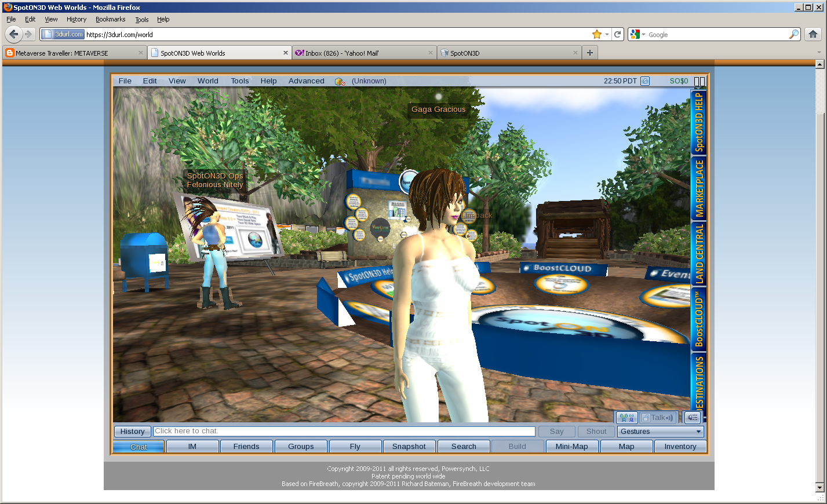Close the SpotON3D Web Worlds tab
The height and width of the screenshot is (504, 827).
285,53
